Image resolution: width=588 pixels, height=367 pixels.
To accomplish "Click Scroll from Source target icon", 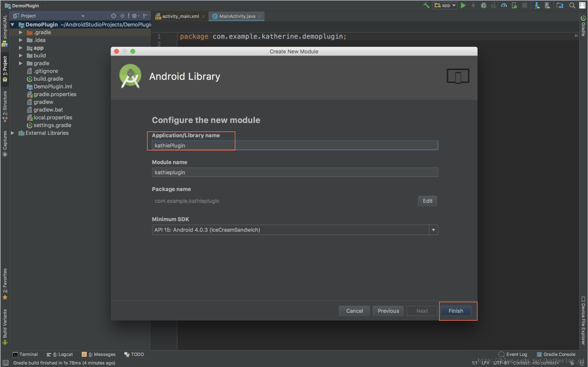I will (x=113, y=16).
